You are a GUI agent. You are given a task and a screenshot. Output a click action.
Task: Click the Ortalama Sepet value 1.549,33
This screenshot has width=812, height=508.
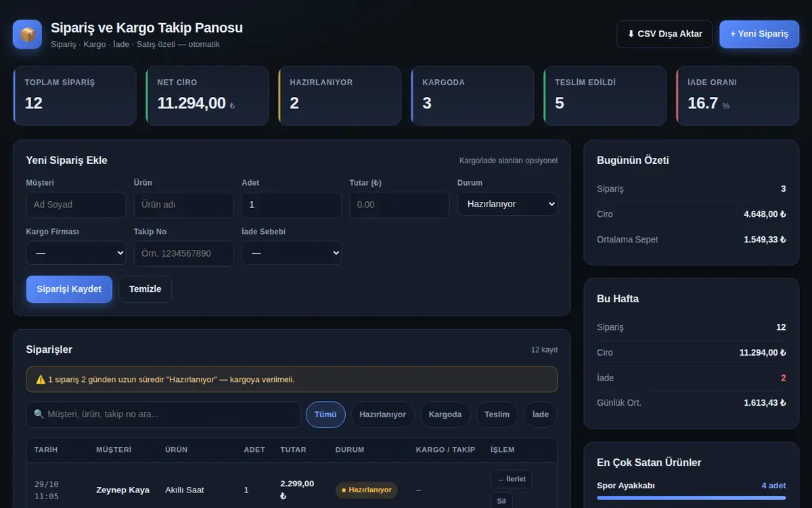point(765,240)
